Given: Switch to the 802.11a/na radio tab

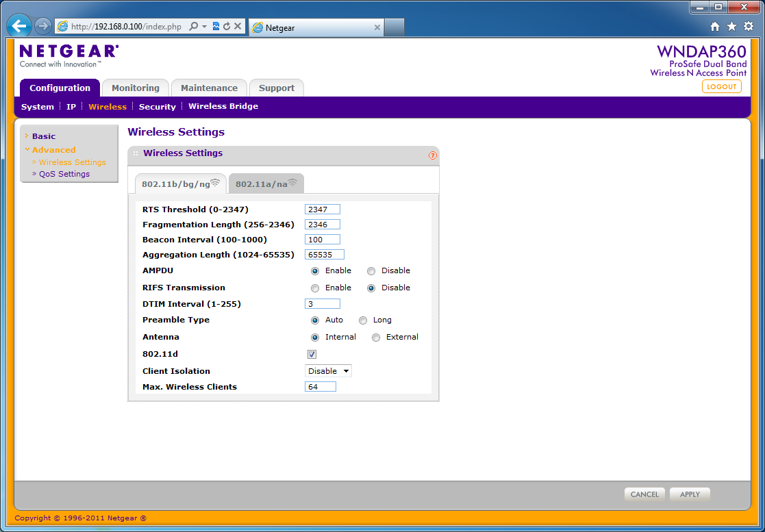Looking at the screenshot, I should pos(266,183).
